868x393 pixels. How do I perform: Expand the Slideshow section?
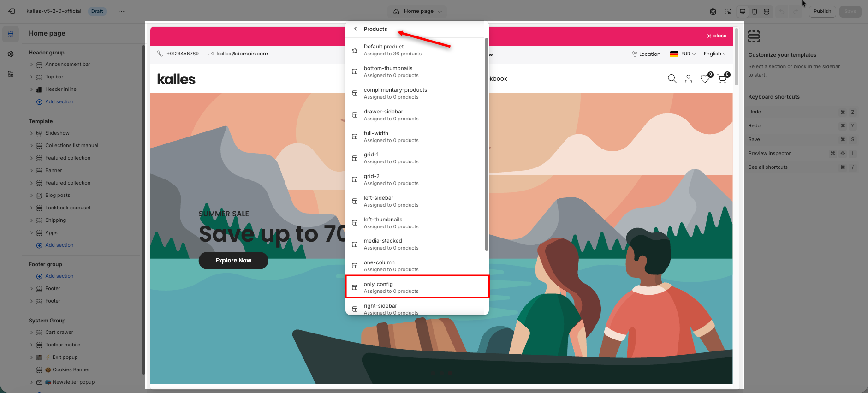[31, 133]
